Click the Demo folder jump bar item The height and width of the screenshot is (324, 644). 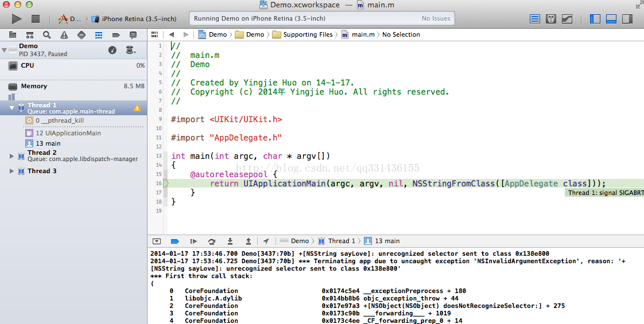pyautogui.click(x=250, y=34)
